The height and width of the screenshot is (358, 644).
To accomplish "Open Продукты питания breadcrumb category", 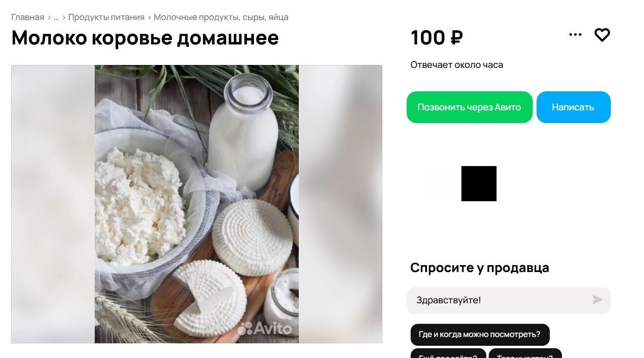I will [106, 17].
